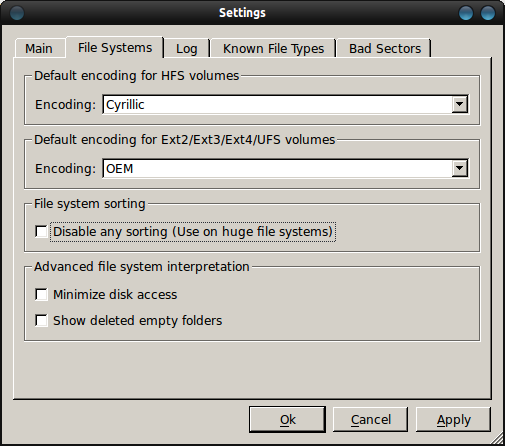Click the rightmost round title bar button
The image size is (505, 446).
click(x=488, y=13)
